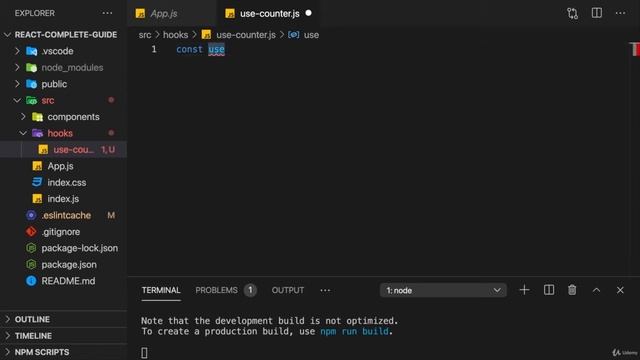Screen dimensions: 640x360
Task: Add a new terminal with plus icon
Action: coord(524,290)
